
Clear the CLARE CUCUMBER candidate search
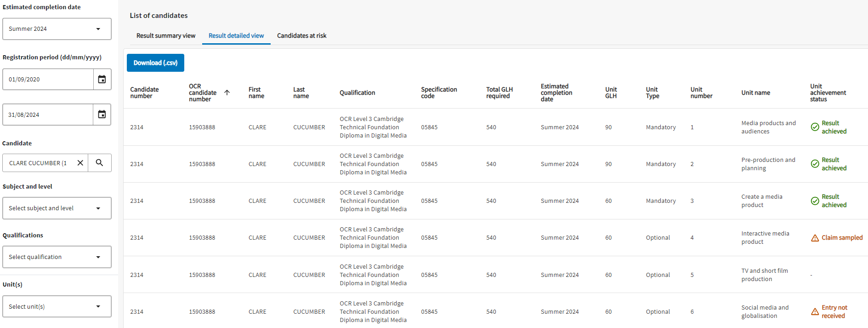click(x=80, y=163)
